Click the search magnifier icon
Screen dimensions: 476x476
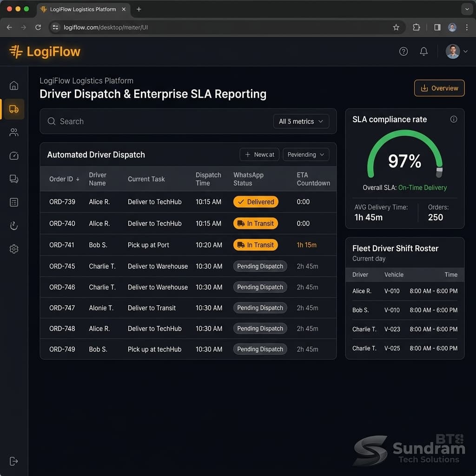[x=51, y=121]
